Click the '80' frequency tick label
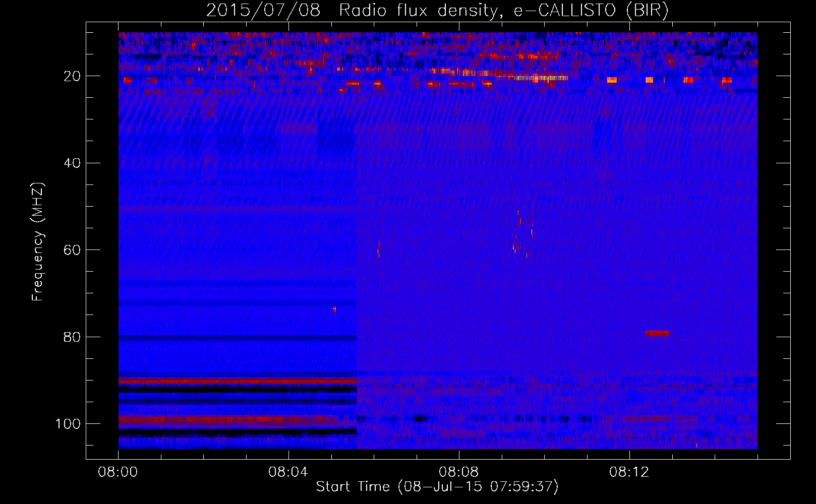 tap(73, 337)
